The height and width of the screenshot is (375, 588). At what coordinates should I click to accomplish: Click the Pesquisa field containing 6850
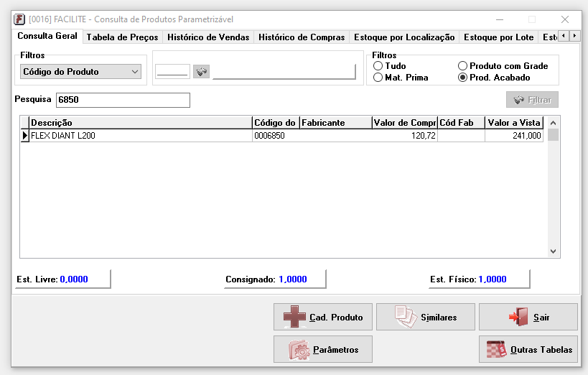(123, 100)
